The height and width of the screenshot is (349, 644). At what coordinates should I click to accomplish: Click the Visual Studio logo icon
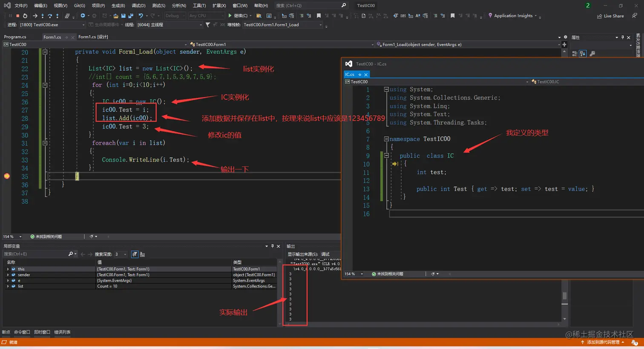[x=7, y=6]
